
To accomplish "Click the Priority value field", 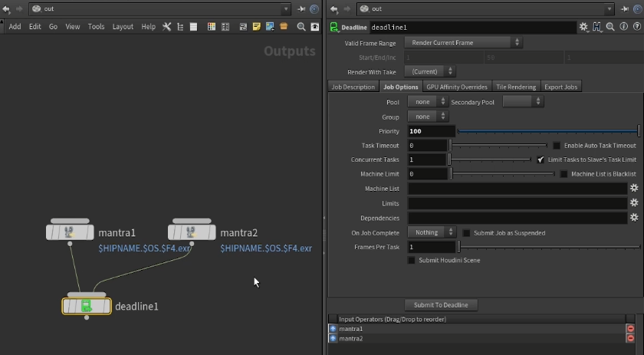I will pos(431,131).
